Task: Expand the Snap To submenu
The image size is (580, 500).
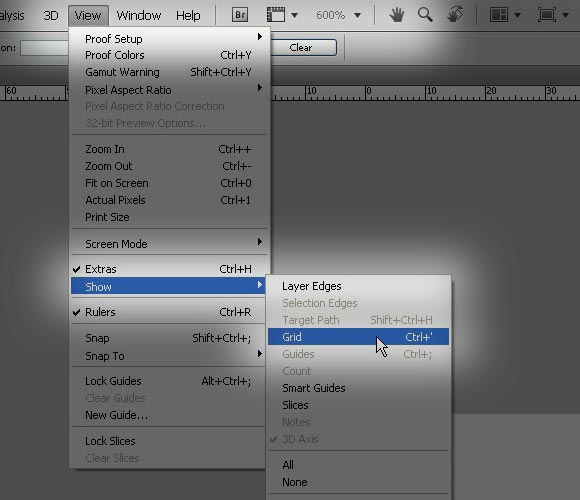Action: [x=169, y=356]
